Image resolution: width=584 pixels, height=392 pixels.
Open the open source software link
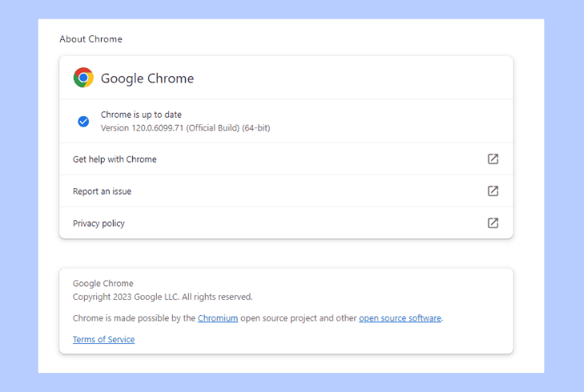coord(400,318)
